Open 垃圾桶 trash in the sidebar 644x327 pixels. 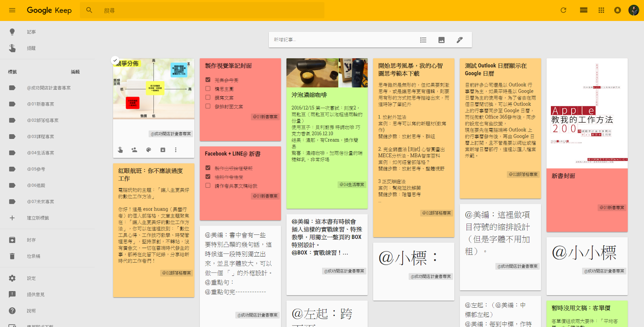click(x=12, y=256)
